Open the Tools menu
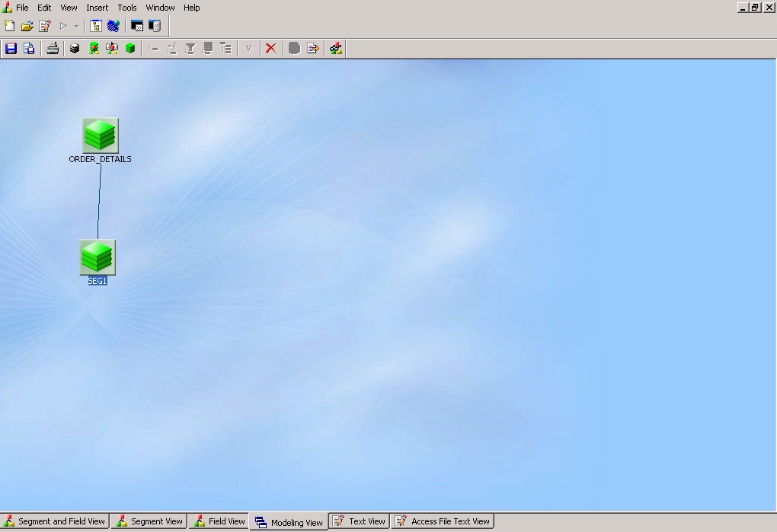 (x=127, y=8)
